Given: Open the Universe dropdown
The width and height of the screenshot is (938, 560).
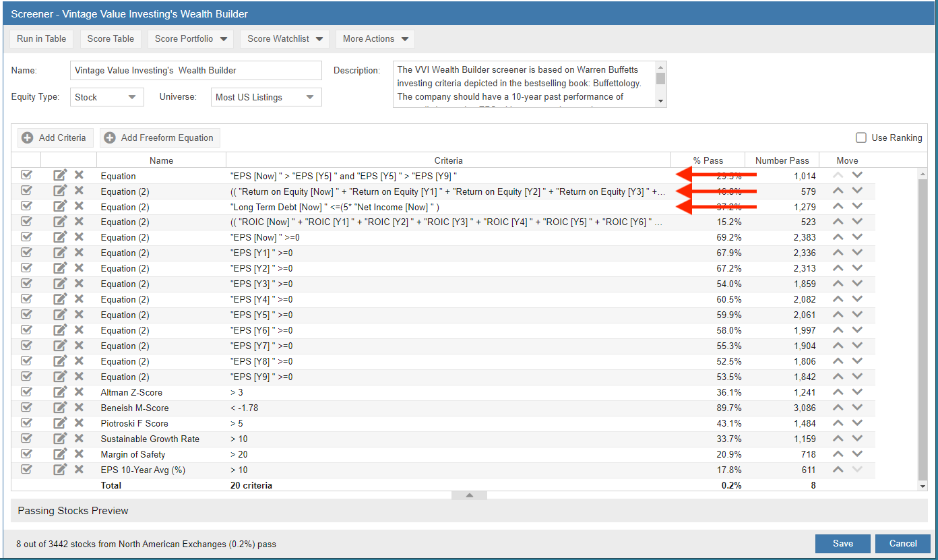Looking at the screenshot, I should (266, 97).
